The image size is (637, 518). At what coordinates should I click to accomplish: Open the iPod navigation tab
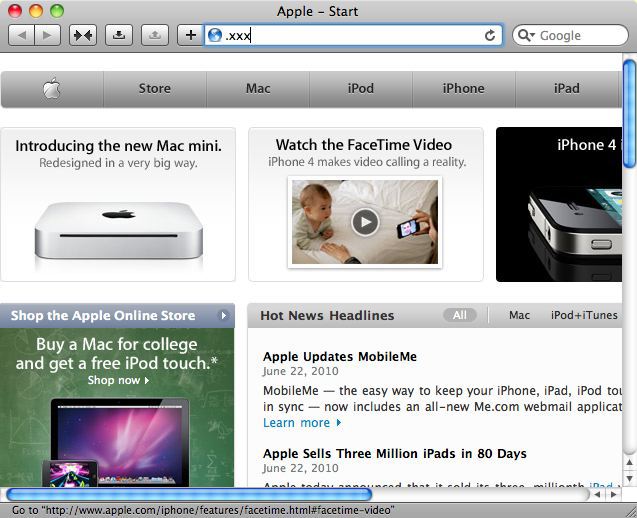[361, 89]
